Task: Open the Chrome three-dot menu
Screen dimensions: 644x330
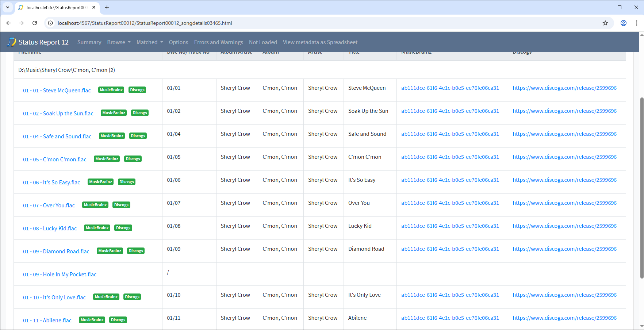Action: [x=637, y=23]
